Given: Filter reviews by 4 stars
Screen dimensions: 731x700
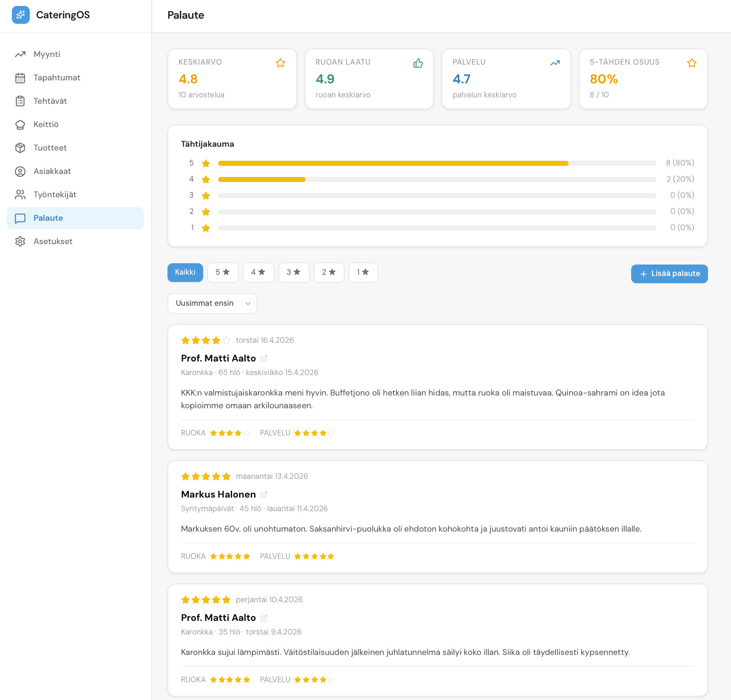Looking at the screenshot, I should (258, 272).
